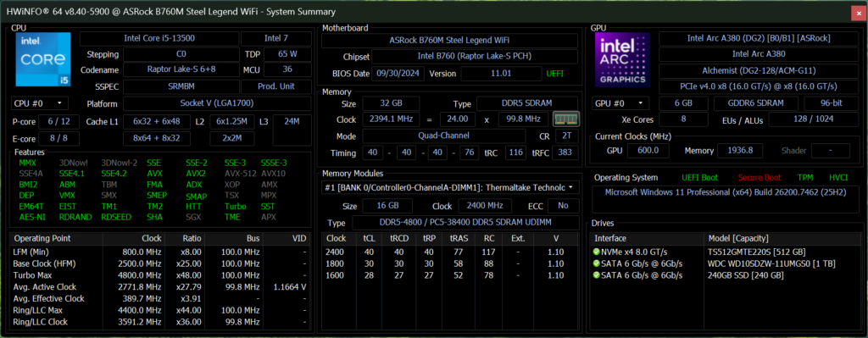Click the module Size 16 GB field

point(387,206)
